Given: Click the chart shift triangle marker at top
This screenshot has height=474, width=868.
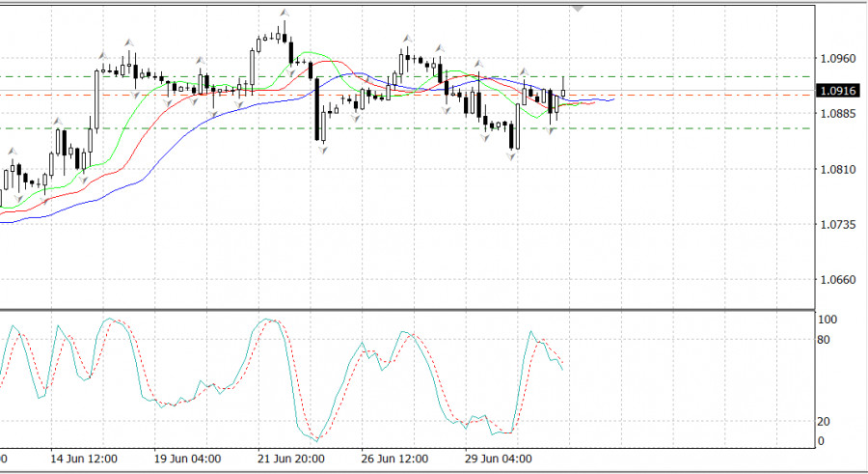Looking at the screenshot, I should click(578, 8).
